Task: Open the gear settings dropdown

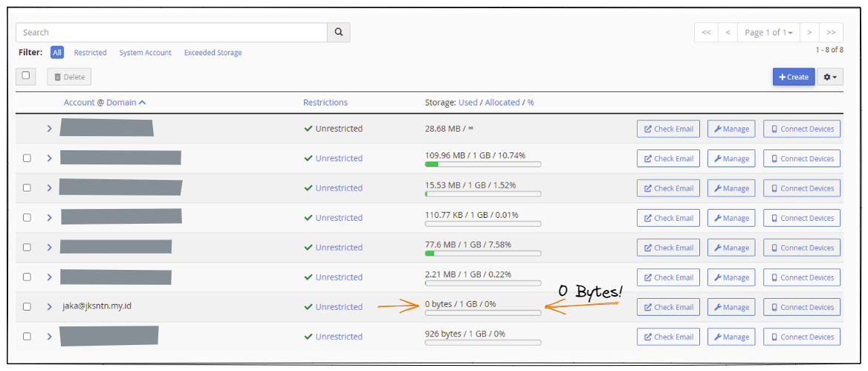Action: coord(830,77)
